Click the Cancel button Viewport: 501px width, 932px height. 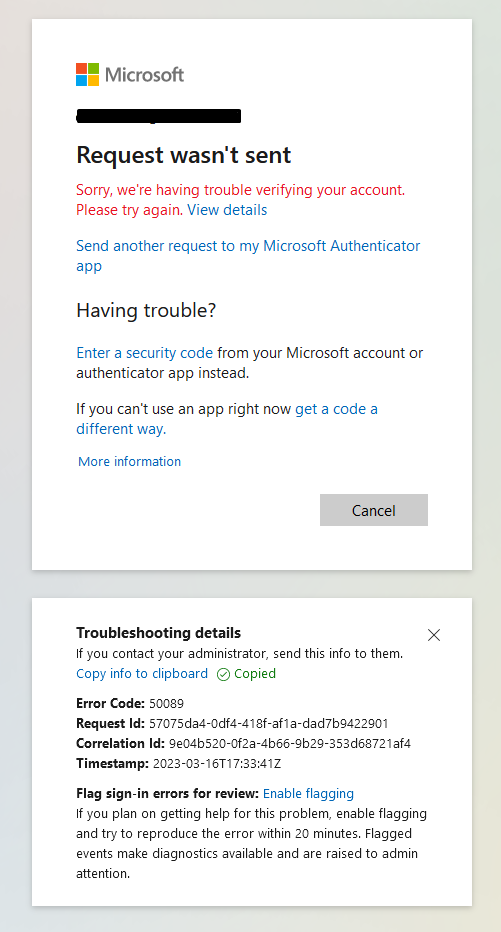[374, 510]
